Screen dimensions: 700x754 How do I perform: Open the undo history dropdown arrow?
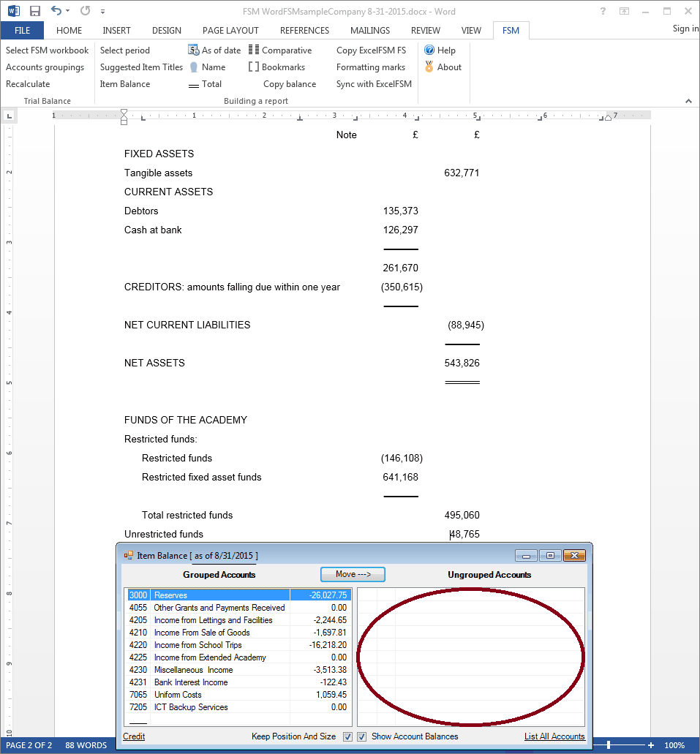coord(67,10)
